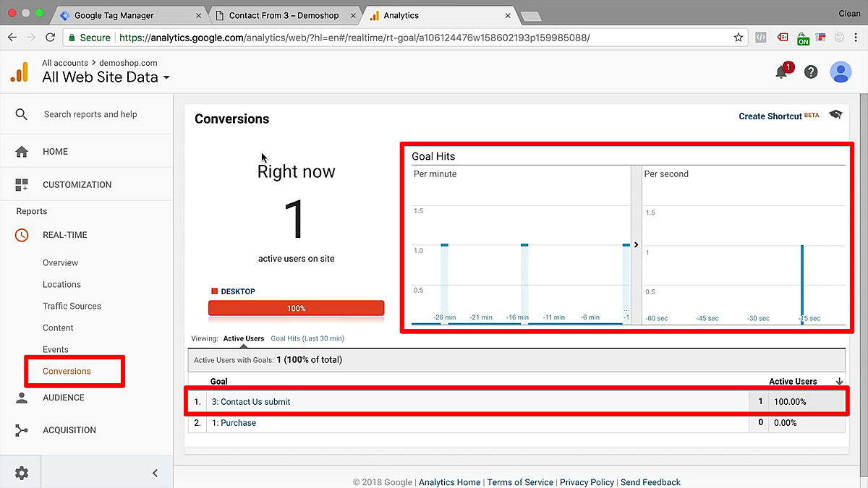
Task: Click the 0.00% value for Purchase
Action: pyautogui.click(x=786, y=423)
